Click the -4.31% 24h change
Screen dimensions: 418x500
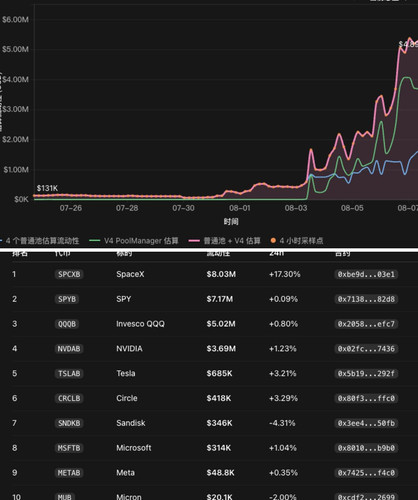[282, 423]
